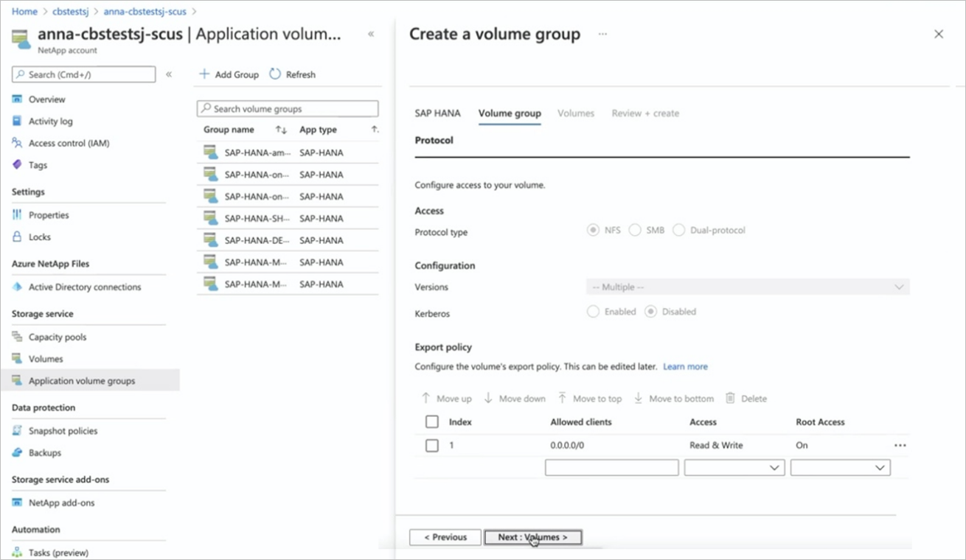Collapse the Application volume groups pane chevron
966x560 pixels.
pyautogui.click(x=371, y=34)
